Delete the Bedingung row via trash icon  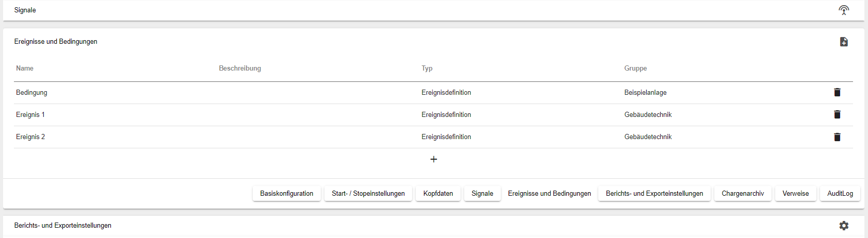(837, 92)
